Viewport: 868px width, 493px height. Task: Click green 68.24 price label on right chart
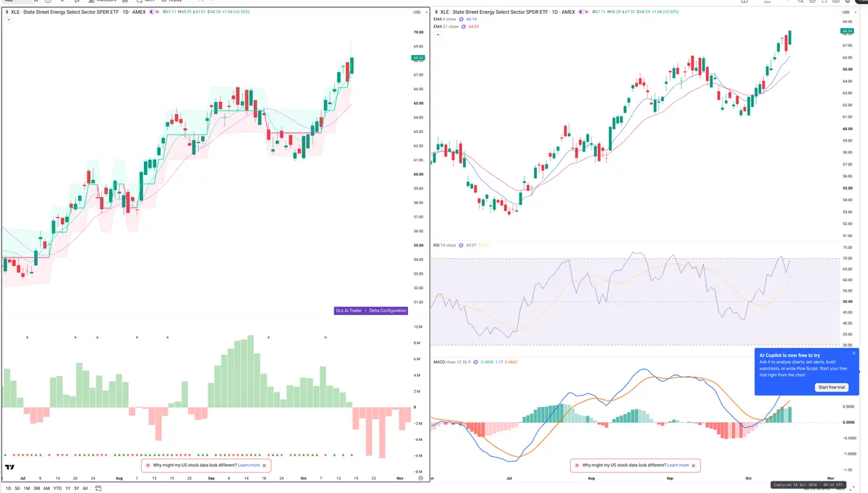tap(848, 31)
